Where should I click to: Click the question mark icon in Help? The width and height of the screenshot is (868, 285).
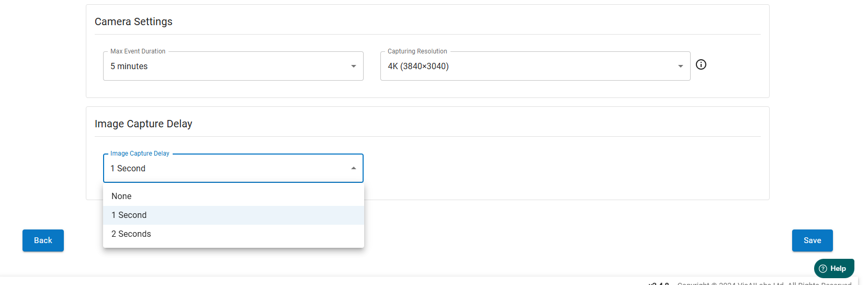(823, 269)
